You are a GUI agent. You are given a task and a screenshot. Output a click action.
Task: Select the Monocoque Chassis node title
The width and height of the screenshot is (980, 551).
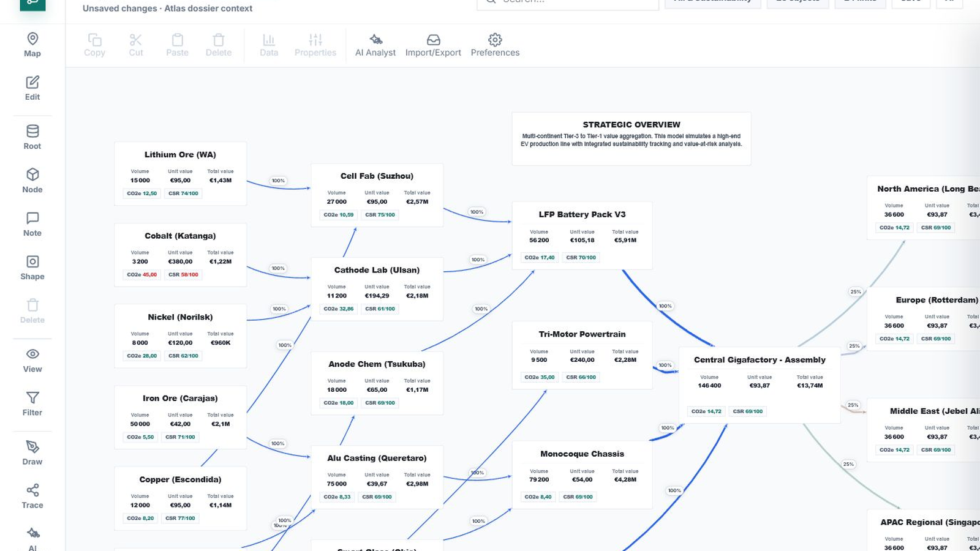pyautogui.click(x=582, y=454)
